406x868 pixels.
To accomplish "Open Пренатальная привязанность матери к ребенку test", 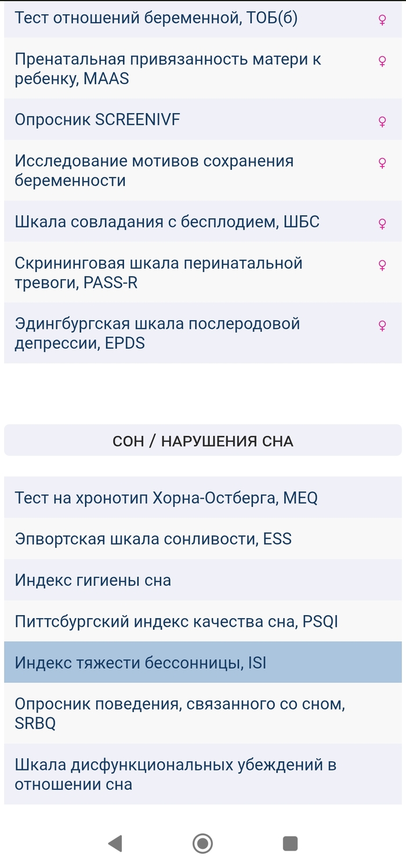I will (x=168, y=69).
